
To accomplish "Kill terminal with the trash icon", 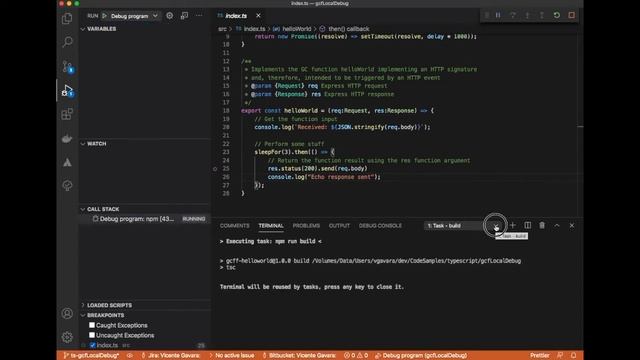I will tap(542, 225).
